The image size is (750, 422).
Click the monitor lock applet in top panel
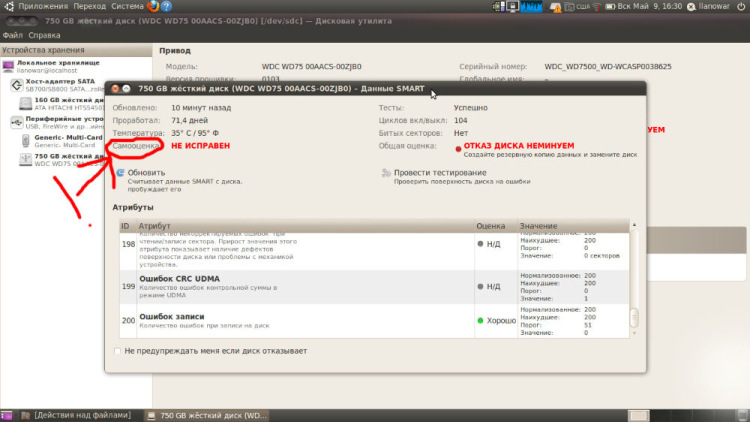pos(513,6)
